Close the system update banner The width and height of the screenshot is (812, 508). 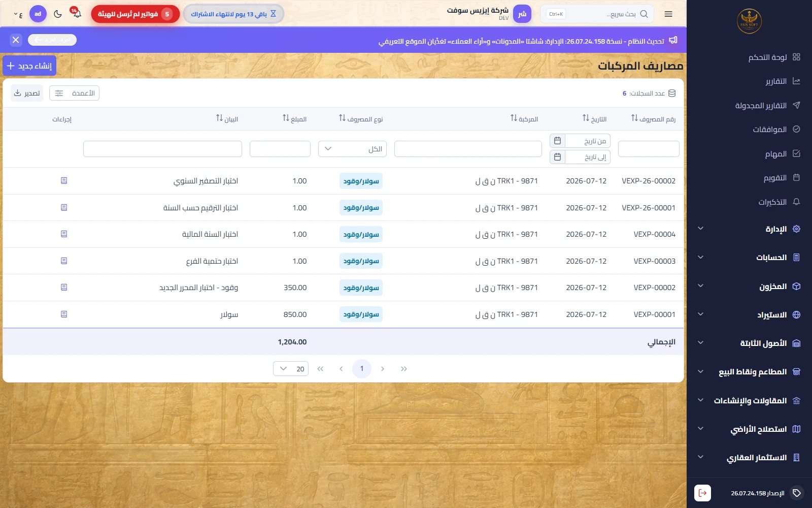16,40
